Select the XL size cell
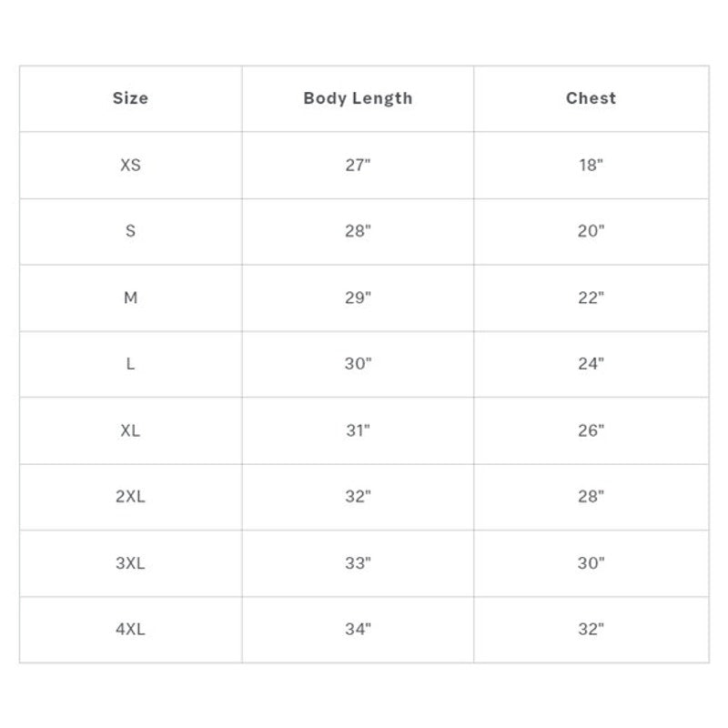 coord(130,430)
